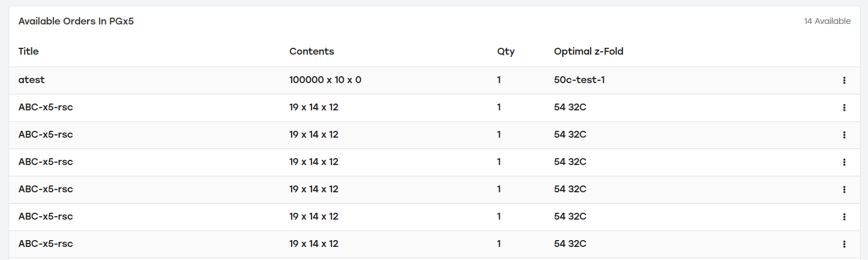Open options menu for third ABC-x5-rsc order
This screenshot has height=260, width=868.
pos(844,162)
